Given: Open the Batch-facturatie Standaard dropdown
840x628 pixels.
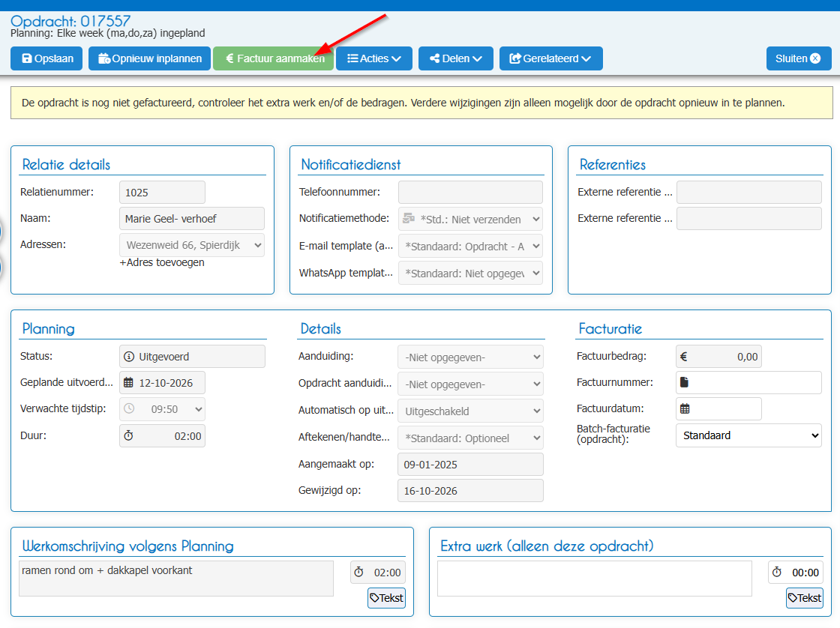Looking at the screenshot, I should [749, 435].
